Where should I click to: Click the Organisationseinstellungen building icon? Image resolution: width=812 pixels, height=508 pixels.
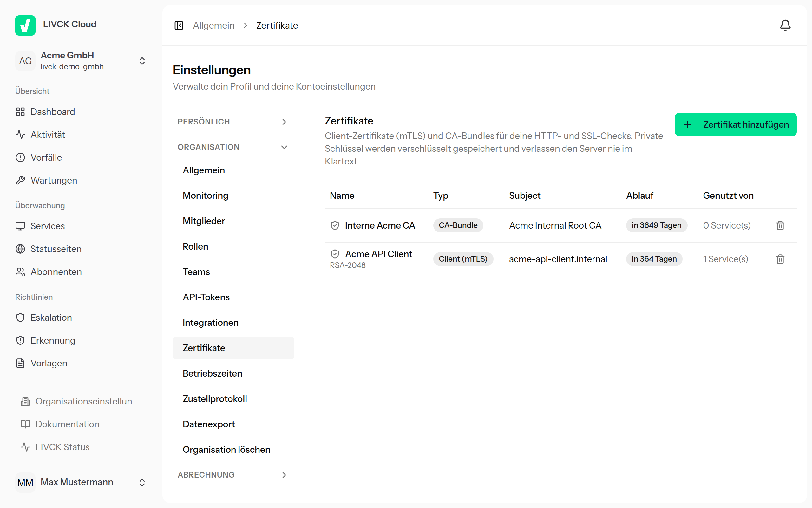pos(25,401)
